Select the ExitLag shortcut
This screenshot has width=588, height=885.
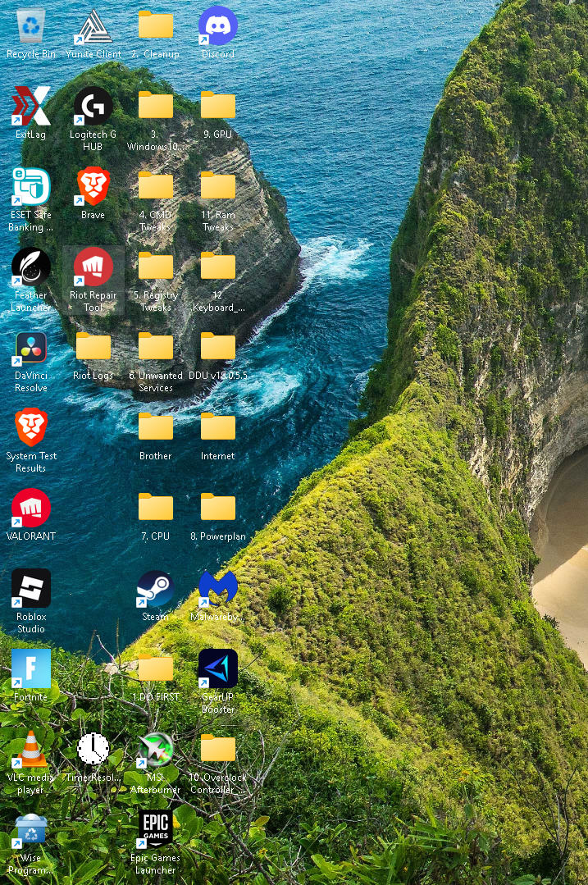pos(31,106)
